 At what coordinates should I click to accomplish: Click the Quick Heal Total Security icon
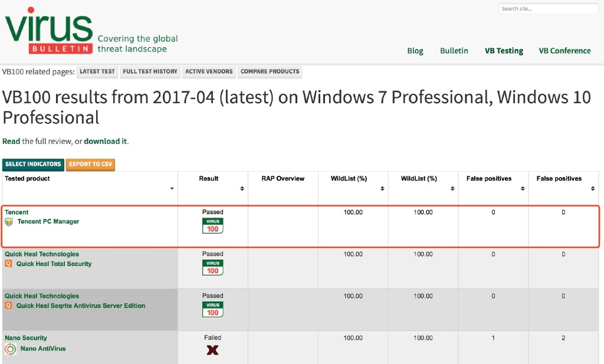pyautogui.click(x=9, y=264)
